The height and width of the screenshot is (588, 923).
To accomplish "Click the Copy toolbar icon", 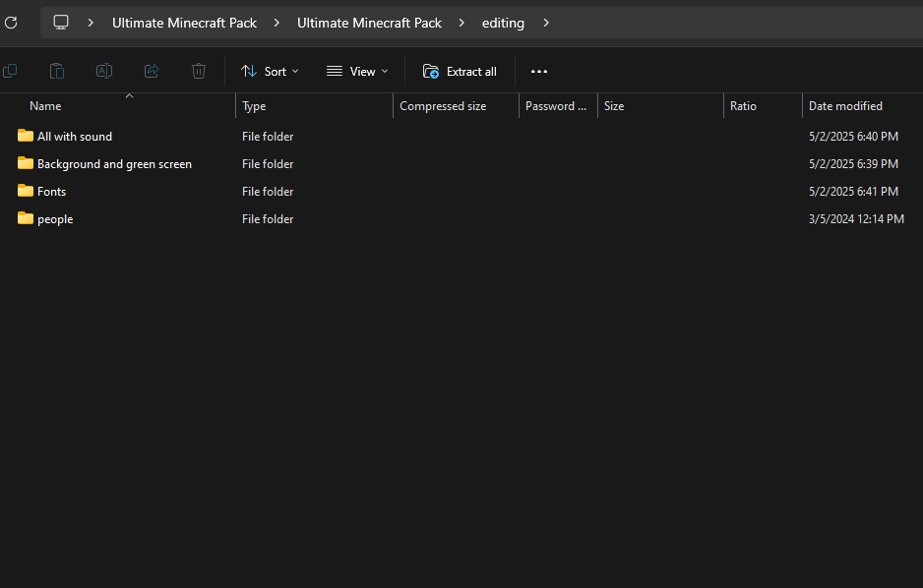I will (x=10, y=71).
